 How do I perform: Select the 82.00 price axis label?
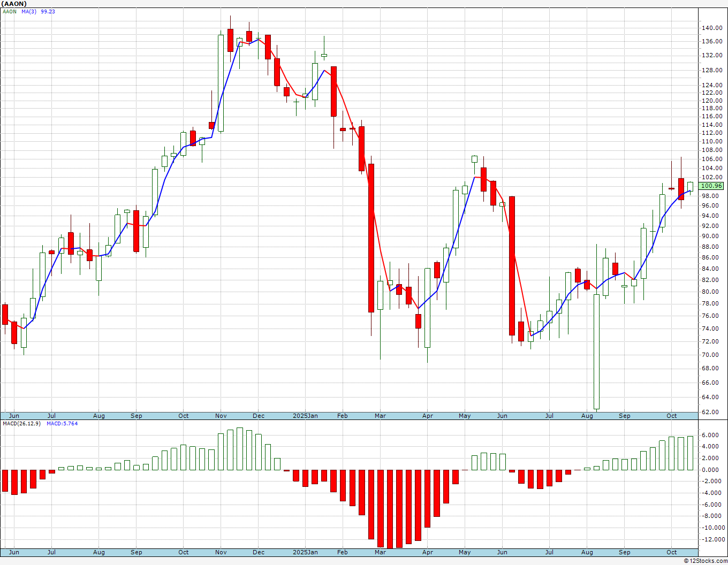point(711,280)
